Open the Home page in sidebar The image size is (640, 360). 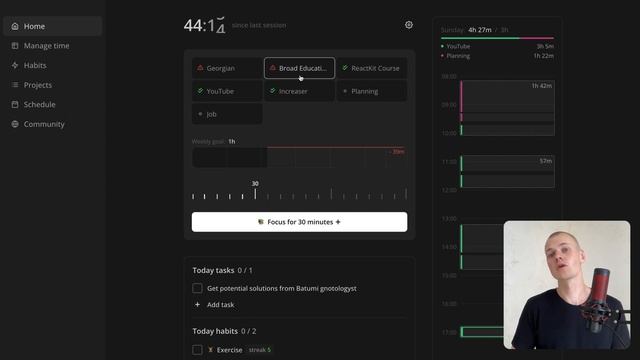point(52,26)
